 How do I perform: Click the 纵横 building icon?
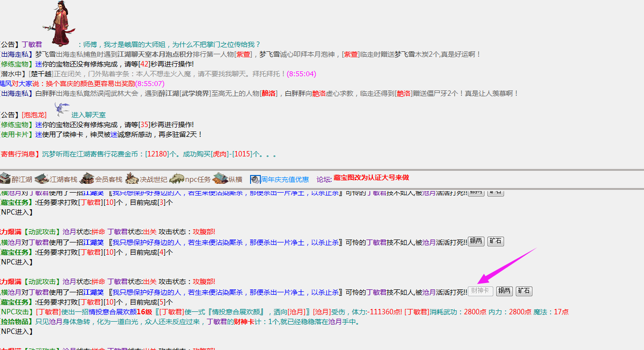point(221,179)
